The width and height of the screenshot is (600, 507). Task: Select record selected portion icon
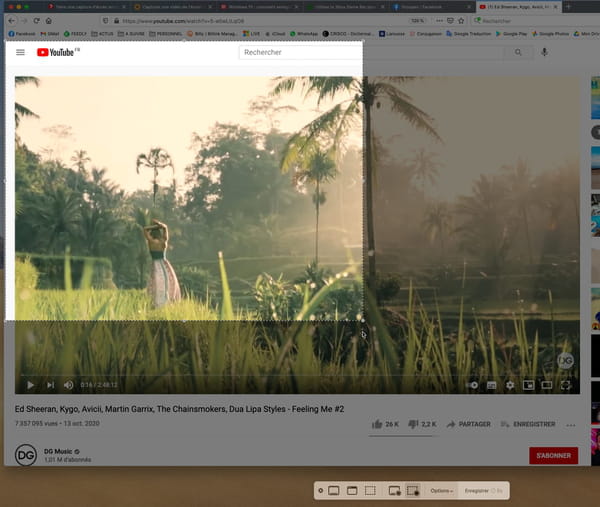tap(413, 491)
